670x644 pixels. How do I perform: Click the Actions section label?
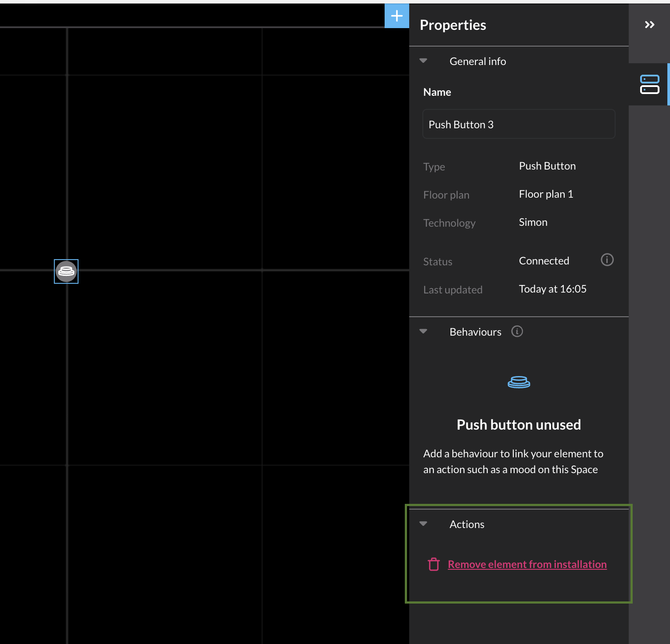tap(467, 524)
